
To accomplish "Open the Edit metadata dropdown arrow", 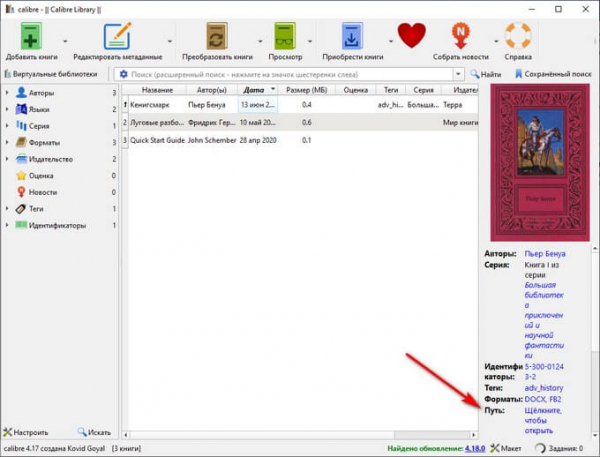I will [x=170, y=41].
